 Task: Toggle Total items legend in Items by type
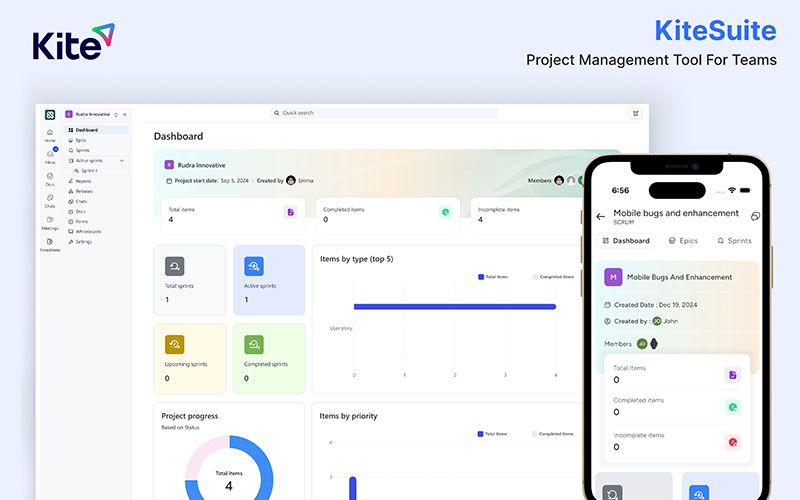(x=493, y=277)
